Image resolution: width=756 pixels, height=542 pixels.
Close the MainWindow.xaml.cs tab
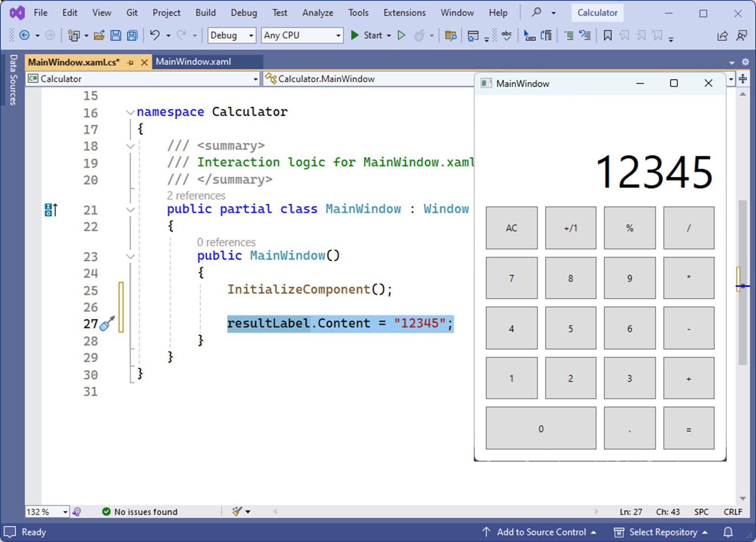pyautogui.click(x=144, y=63)
